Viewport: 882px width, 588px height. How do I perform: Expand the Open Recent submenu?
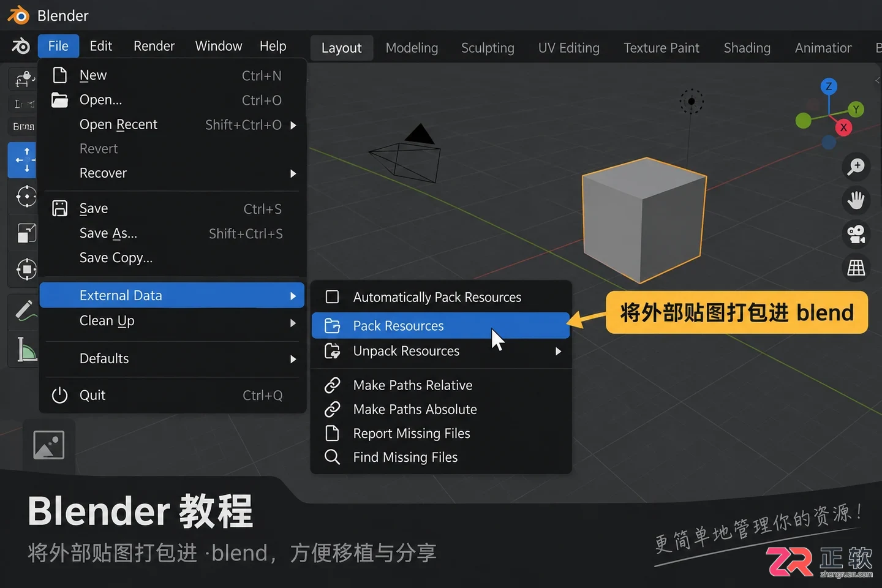(173, 125)
